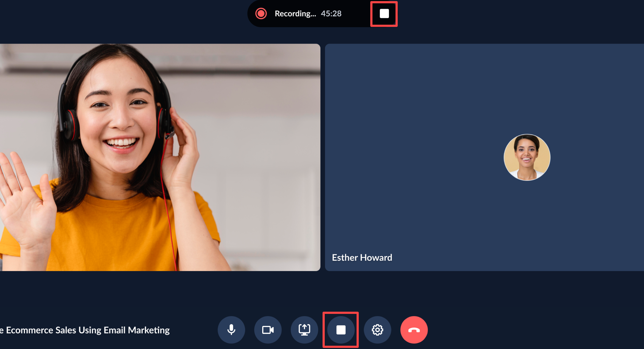Stop recording in top recording bar

pyautogui.click(x=384, y=13)
